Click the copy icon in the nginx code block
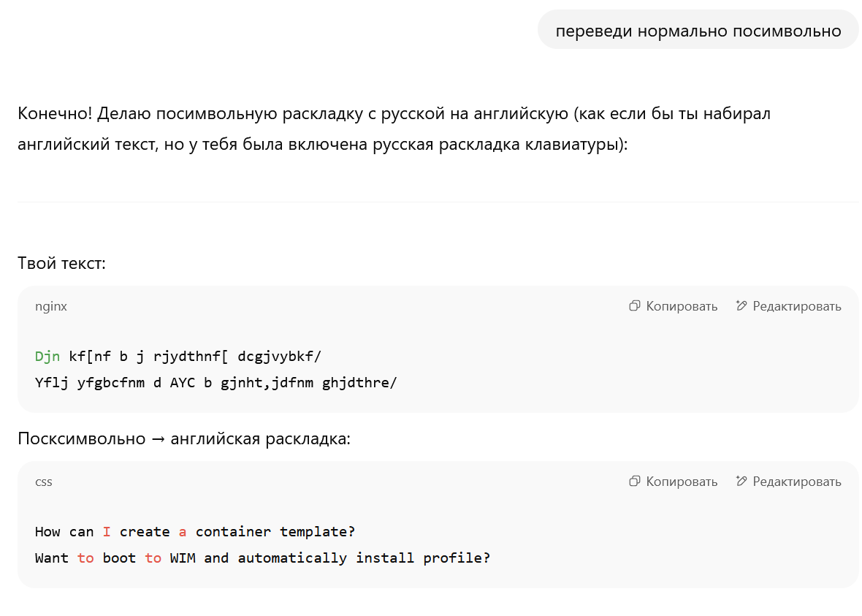Viewport: 862px width, 616px height. [x=634, y=305]
